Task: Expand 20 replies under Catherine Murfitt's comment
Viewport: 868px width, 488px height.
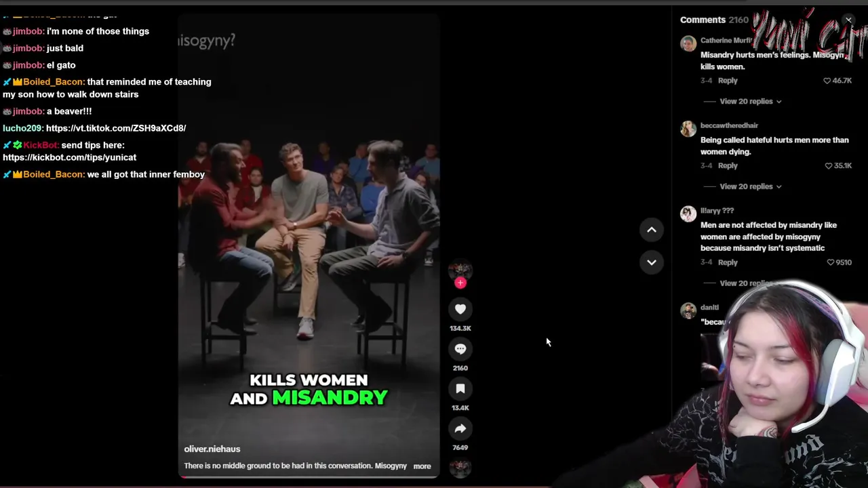Action: pos(750,102)
